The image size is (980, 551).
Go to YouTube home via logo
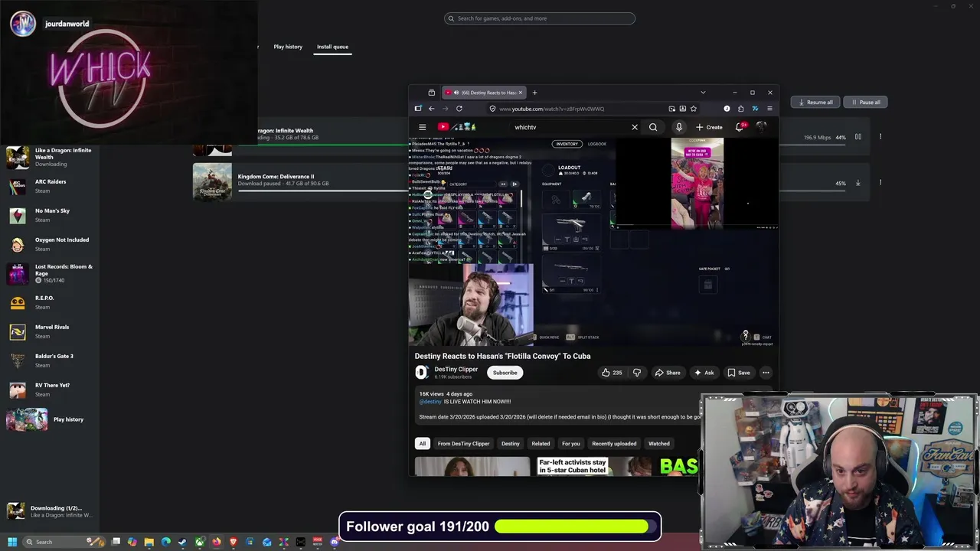click(456, 127)
